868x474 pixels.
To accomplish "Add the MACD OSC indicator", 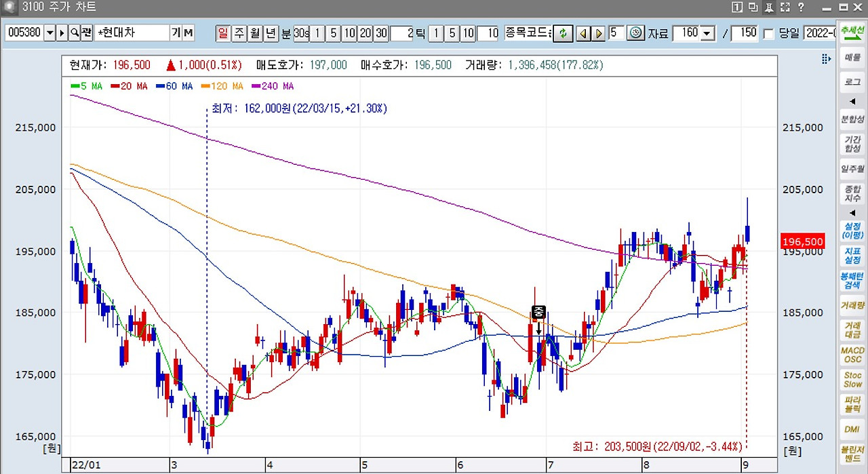I will tap(852, 355).
